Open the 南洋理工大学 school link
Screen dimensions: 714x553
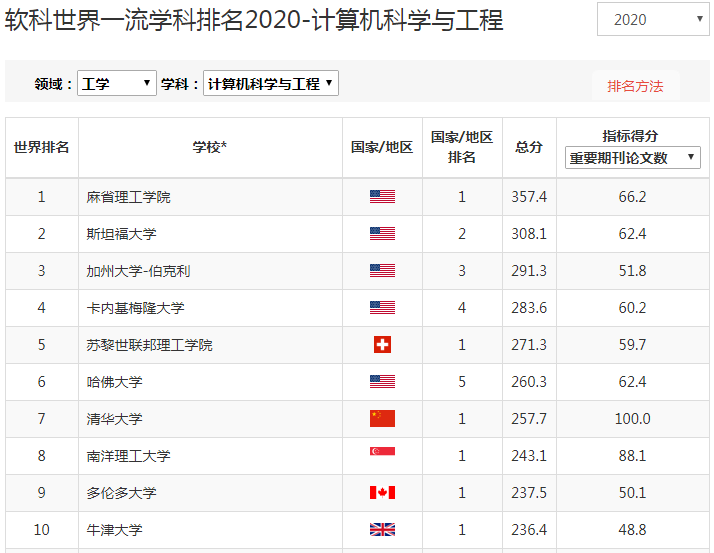pyautogui.click(x=128, y=456)
